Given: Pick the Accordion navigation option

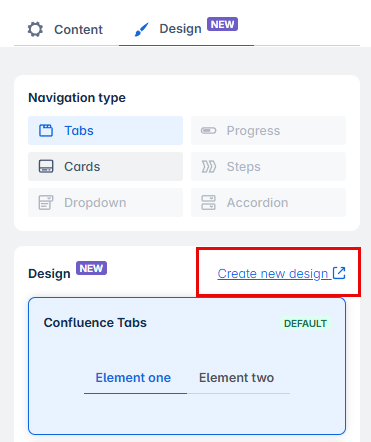Looking at the screenshot, I should point(268,202).
